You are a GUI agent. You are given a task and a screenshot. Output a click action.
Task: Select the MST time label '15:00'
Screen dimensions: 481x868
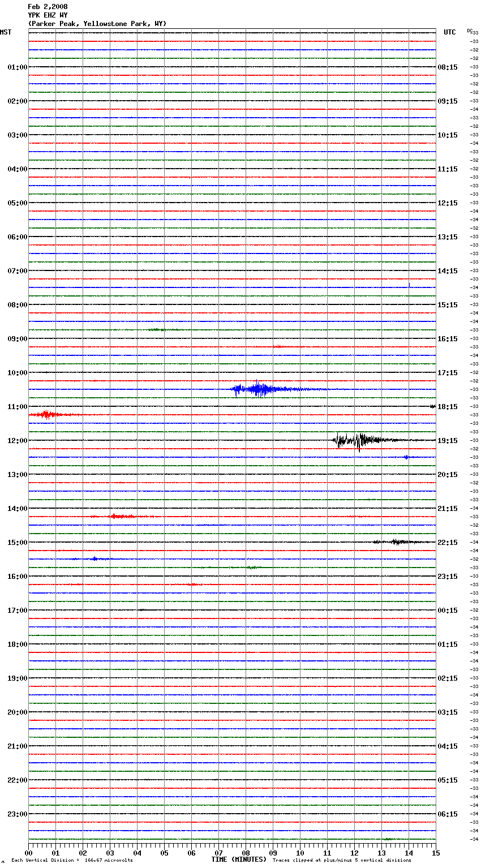coord(17,543)
